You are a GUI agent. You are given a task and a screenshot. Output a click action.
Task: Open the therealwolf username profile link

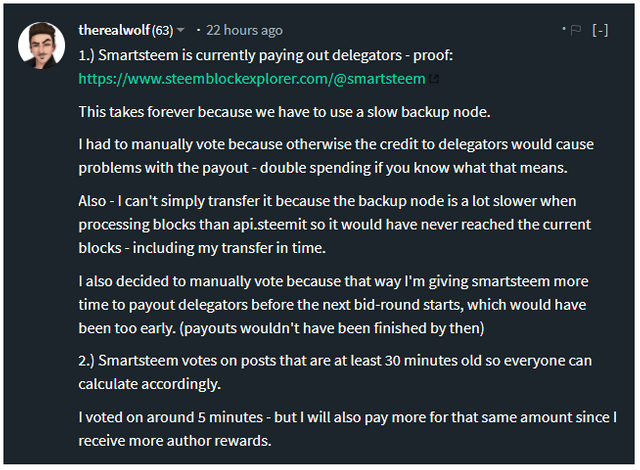tap(113, 30)
